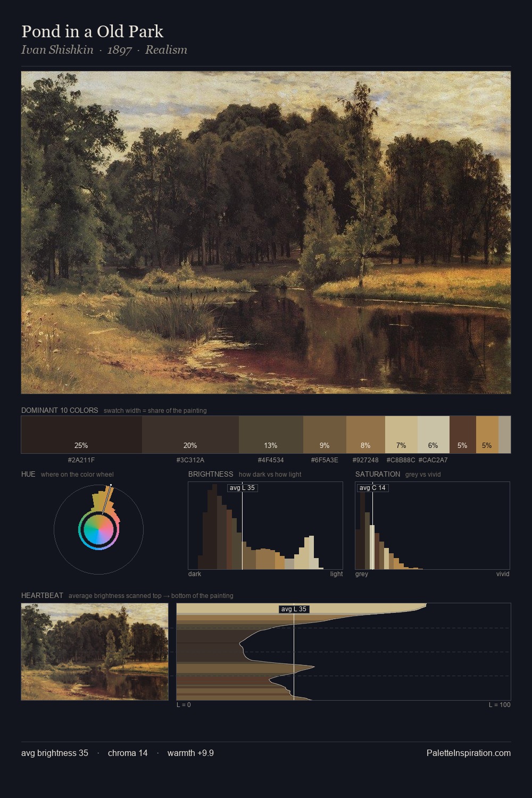532x798 pixels.
Task: Click the 'dark' axis label
Action: pos(195,574)
